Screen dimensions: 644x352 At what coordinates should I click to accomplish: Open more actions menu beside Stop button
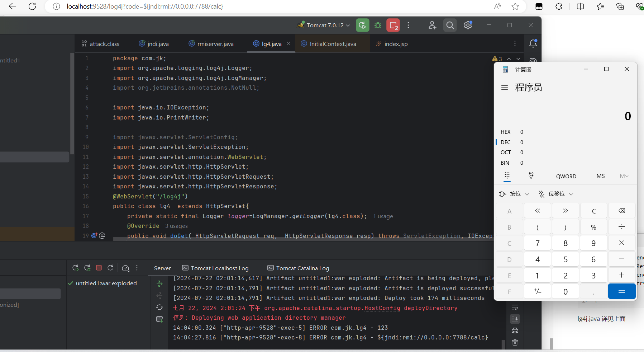tap(408, 25)
